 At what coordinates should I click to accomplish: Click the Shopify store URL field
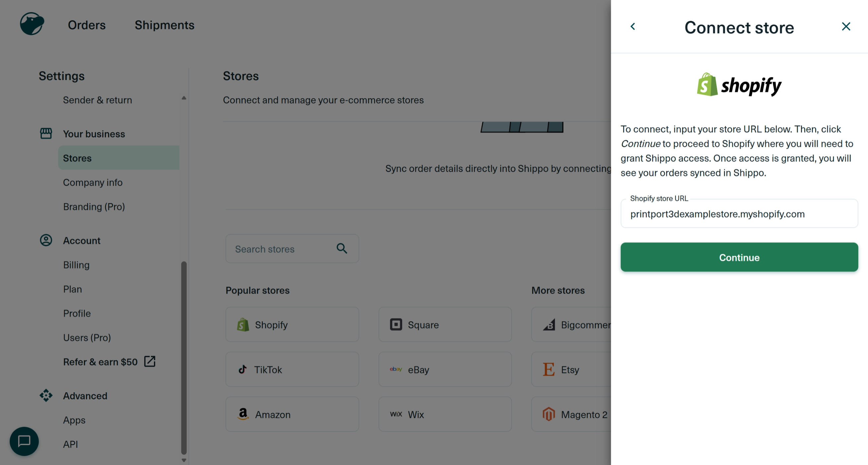[x=739, y=214]
